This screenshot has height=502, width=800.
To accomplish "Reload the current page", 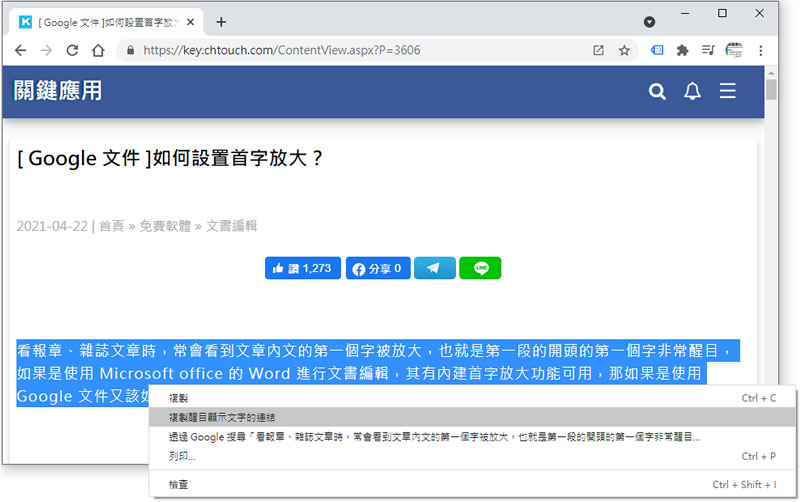I will click(x=72, y=51).
